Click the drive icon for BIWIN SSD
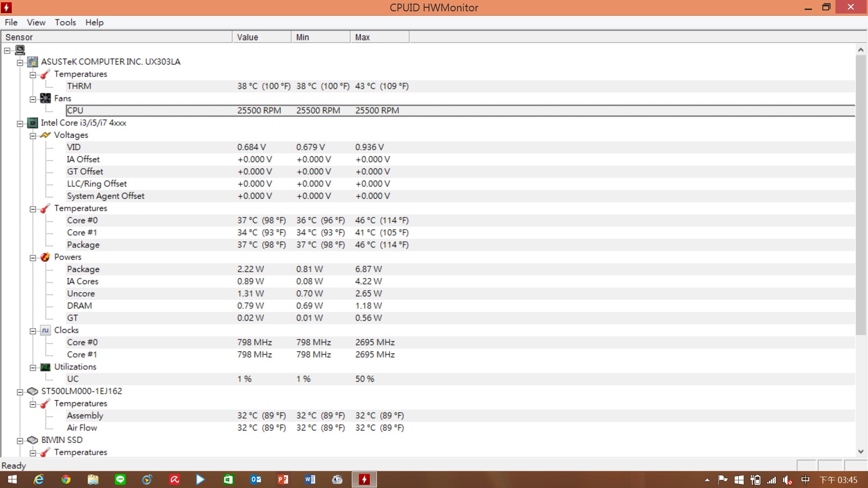Viewport: 868px width, 488px height. click(33, 440)
